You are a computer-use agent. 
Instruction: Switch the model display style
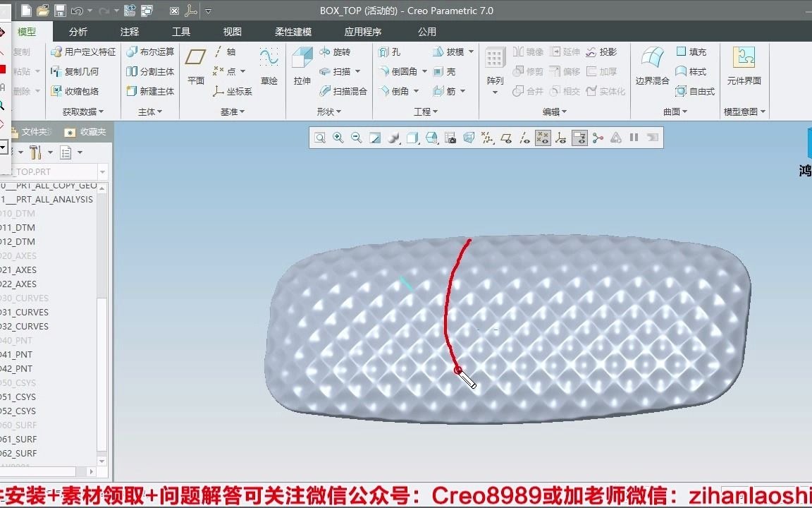411,138
